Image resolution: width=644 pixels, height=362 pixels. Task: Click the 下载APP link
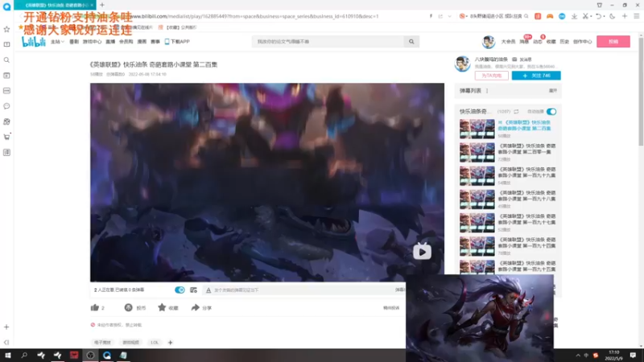click(x=177, y=42)
